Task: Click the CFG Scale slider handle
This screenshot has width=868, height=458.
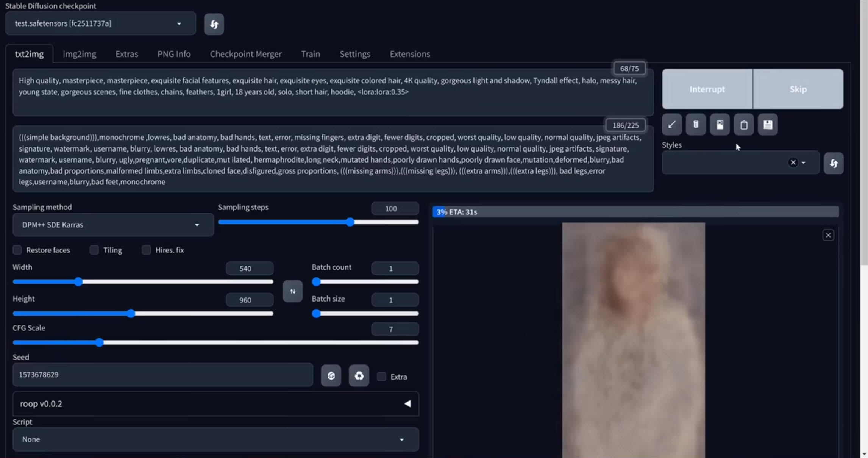Action: 99,342
